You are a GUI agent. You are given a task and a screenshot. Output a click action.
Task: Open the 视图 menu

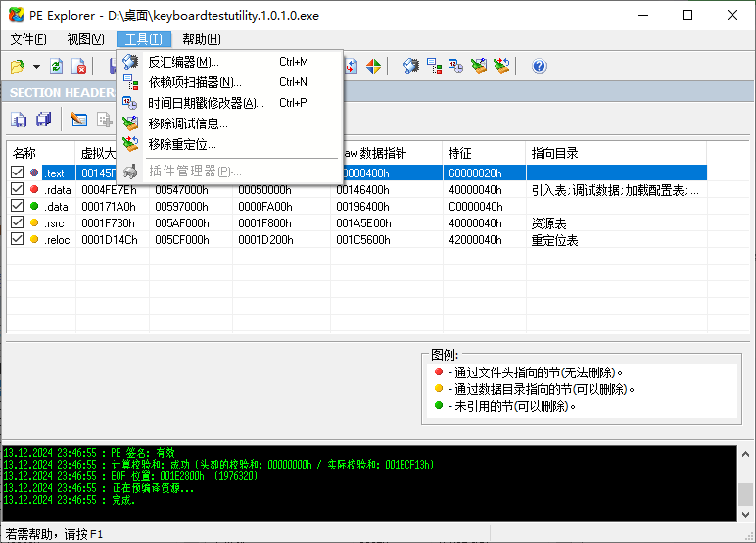pyautogui.click(x=85, y=39)
